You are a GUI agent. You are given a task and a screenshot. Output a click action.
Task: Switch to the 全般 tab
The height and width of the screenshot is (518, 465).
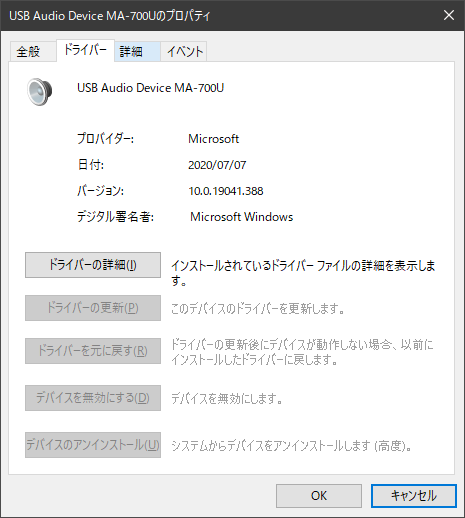click(33, 51)
